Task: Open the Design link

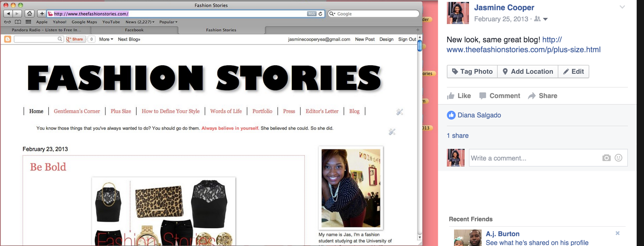Action: pyautogui.click(x=386, y=39)
